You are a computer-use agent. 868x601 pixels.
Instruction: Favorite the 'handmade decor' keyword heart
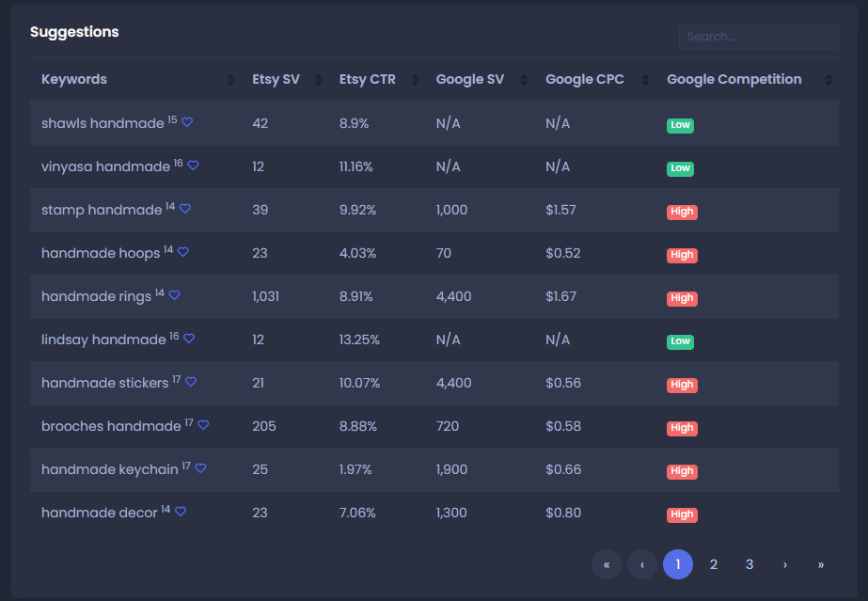(x=181, y=512)
